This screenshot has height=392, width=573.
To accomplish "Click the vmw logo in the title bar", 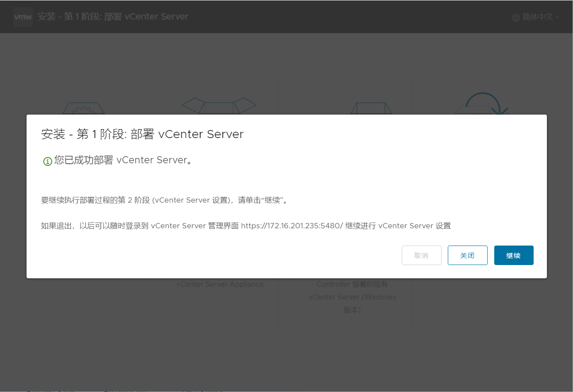I will (23, 16).
